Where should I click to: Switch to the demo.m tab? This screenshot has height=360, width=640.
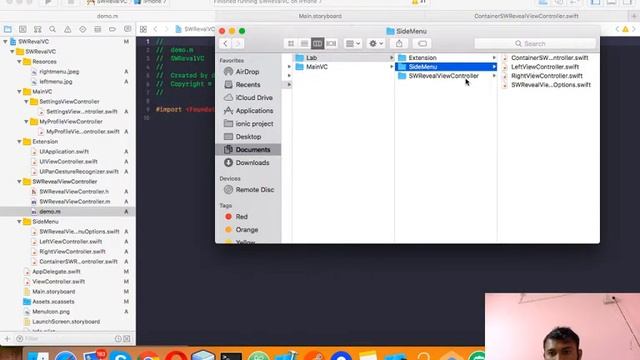point(107,16)
